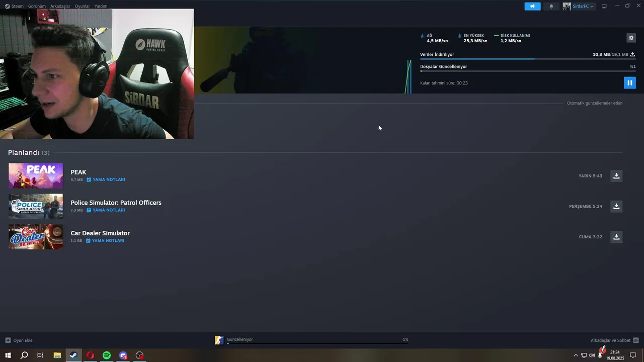Open Arkadaşlar ve Sohbet panel
Screen dimensions: 644x362
point(614,340)
